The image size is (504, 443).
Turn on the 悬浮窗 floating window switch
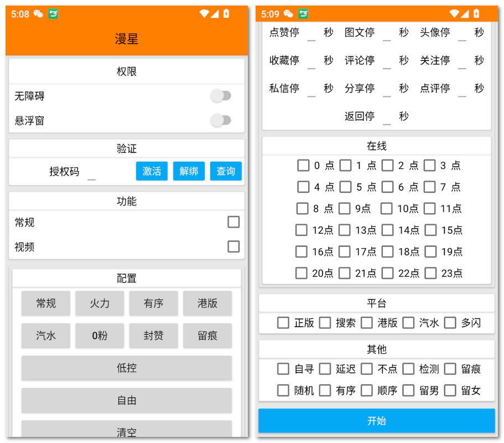(x=221, y=120)
